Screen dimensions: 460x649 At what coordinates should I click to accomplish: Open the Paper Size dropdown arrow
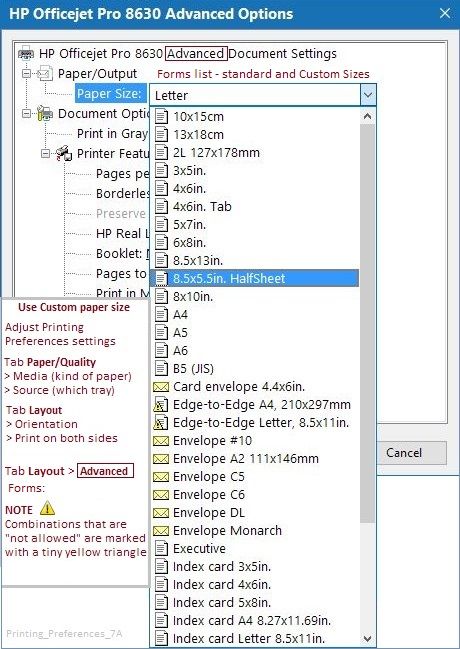point(368,95)
